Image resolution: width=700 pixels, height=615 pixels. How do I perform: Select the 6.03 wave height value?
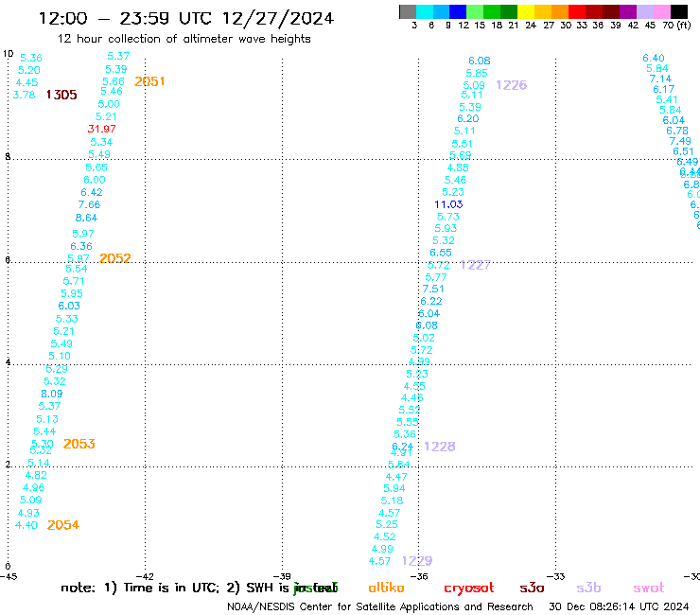pos(69,306)
